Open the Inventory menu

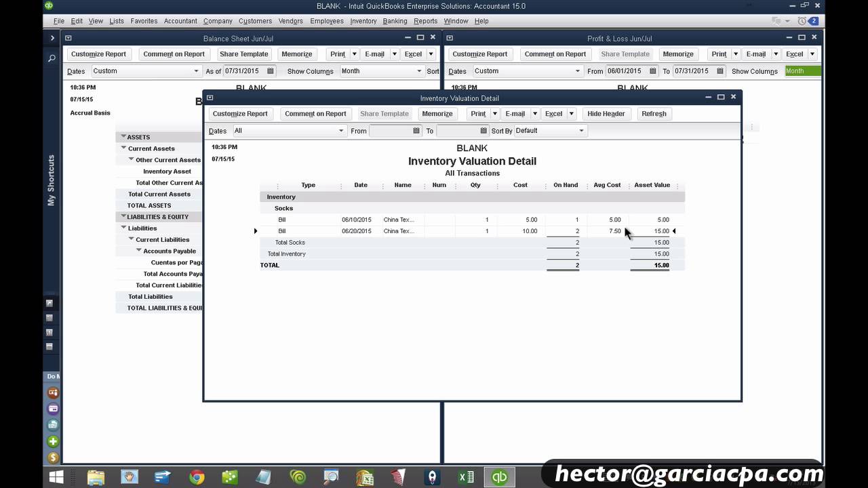pos(363,21)
